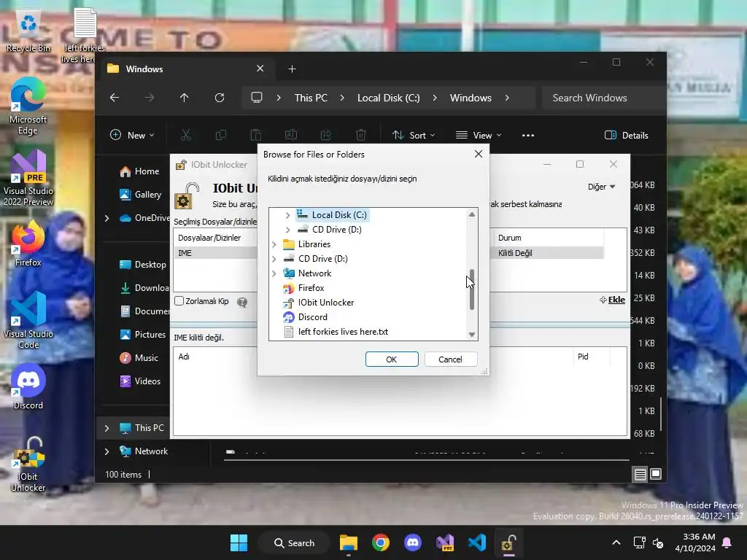This screenshot has width=747, height=560.
Task: Click the Browse dialog scrollbar thumb
Action: tap(472, 289)
